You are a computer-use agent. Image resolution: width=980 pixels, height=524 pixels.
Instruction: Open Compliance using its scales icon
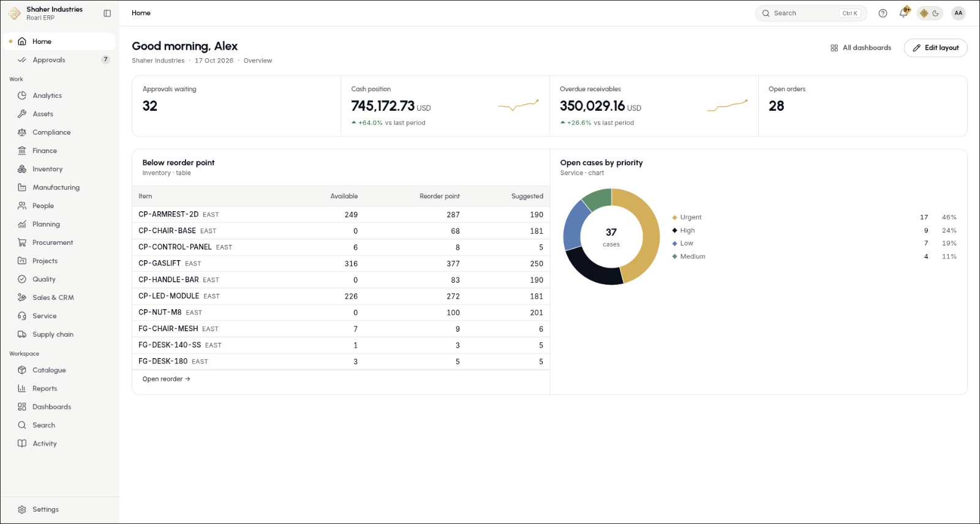(x=22, y=132)
